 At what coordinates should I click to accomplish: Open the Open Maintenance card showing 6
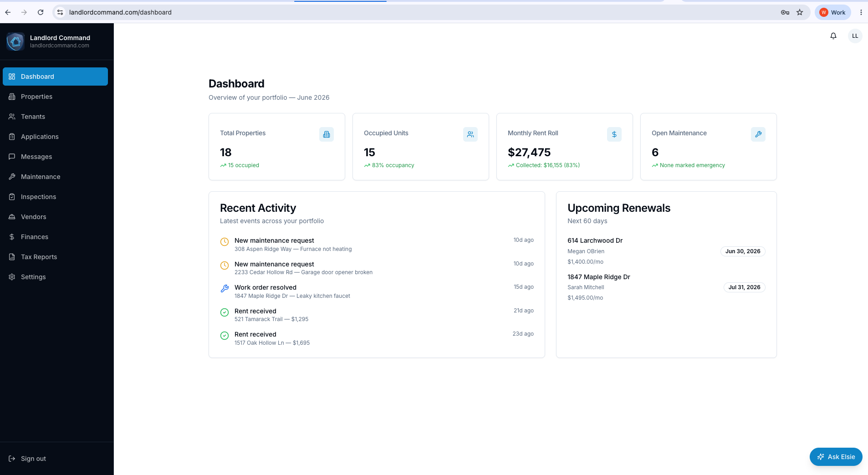tap(709, 147)
